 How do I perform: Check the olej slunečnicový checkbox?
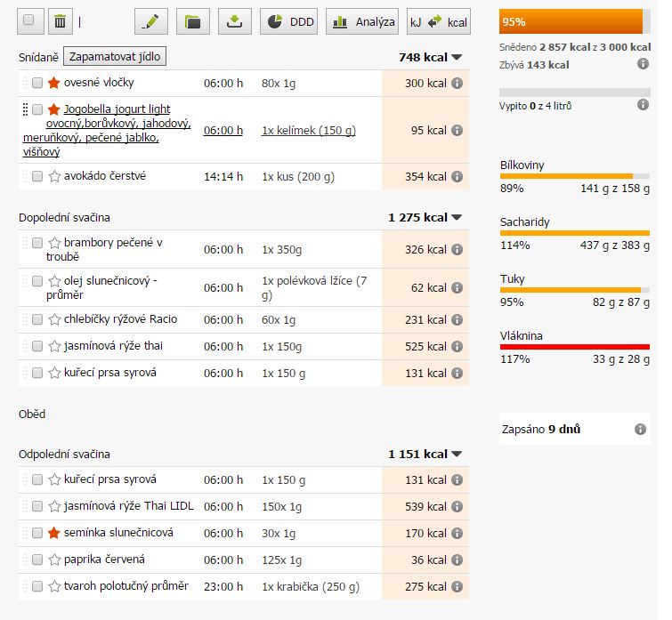pyautogui.click(x=37, y=281)
